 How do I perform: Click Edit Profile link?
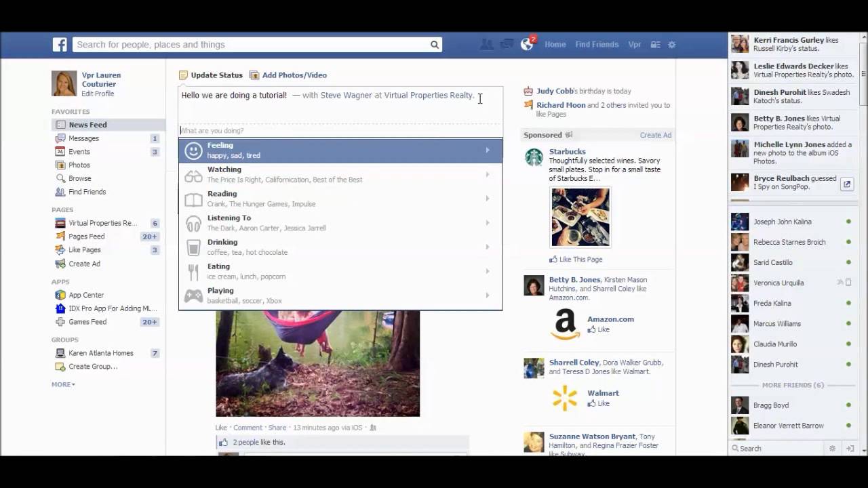pyautogui.click(x=98, y=94)
